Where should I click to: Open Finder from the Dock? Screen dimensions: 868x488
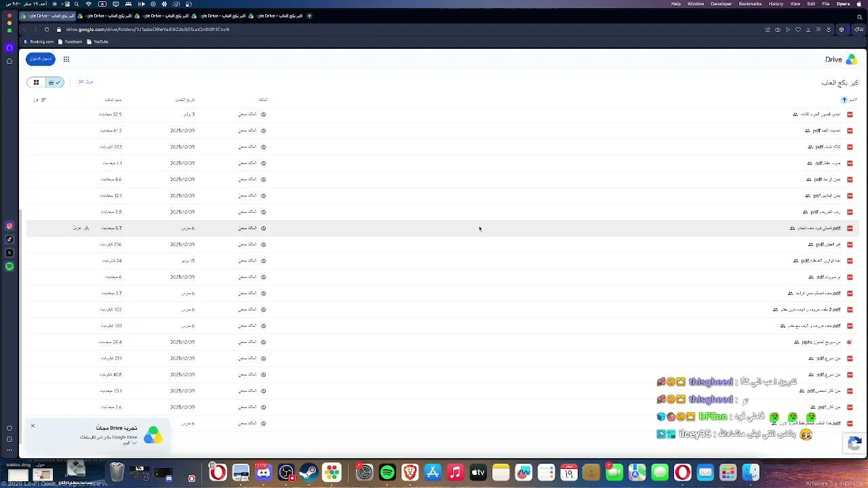click(x=751, y=472)
